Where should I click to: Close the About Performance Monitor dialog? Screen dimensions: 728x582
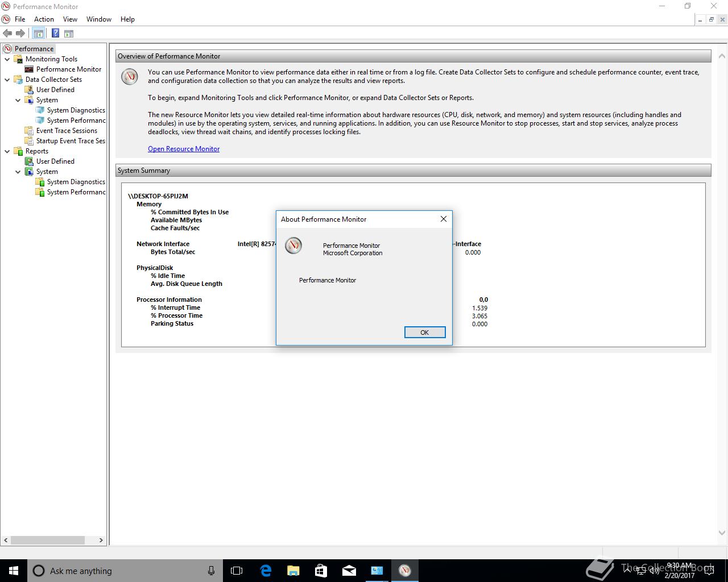click(444, 219)
